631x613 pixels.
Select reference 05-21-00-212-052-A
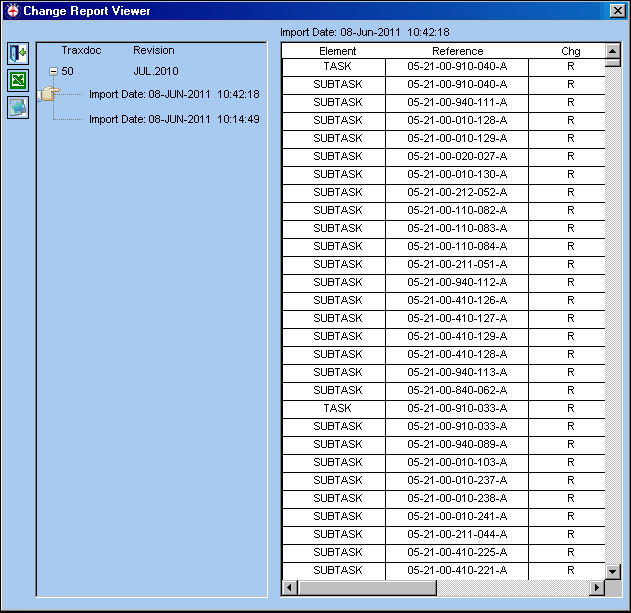coord(457,192)
